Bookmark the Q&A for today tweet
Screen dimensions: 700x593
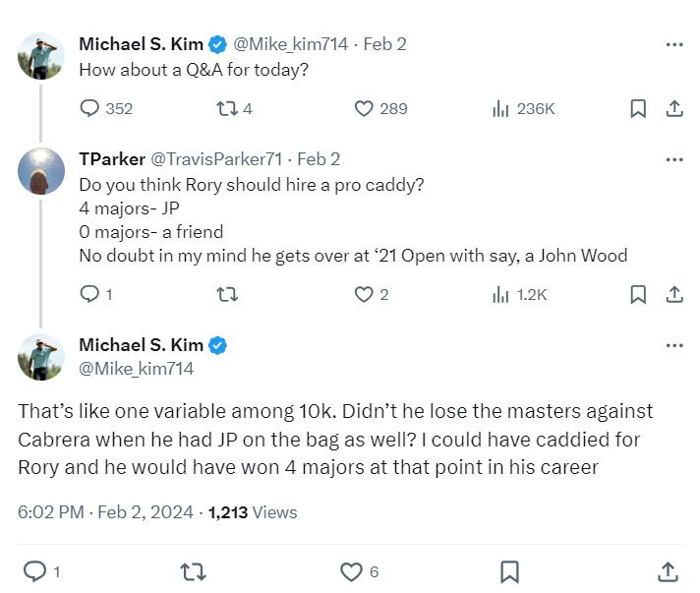coord(638,108)
